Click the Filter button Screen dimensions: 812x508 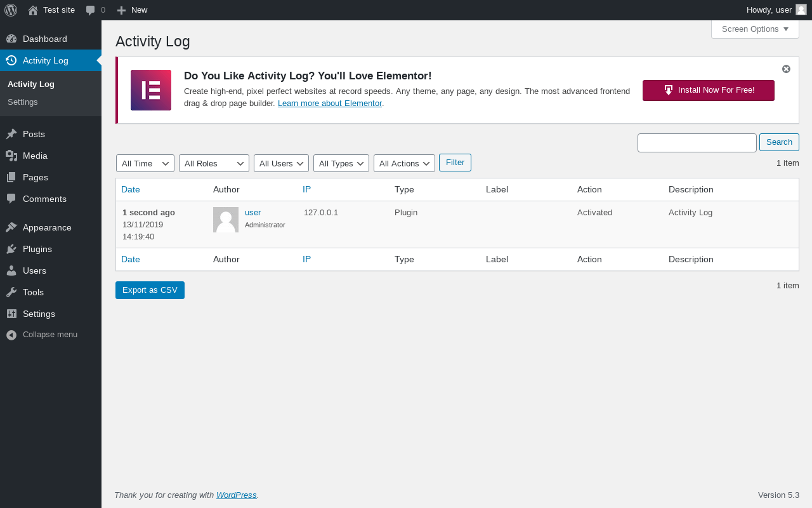(x=455, y=163)
